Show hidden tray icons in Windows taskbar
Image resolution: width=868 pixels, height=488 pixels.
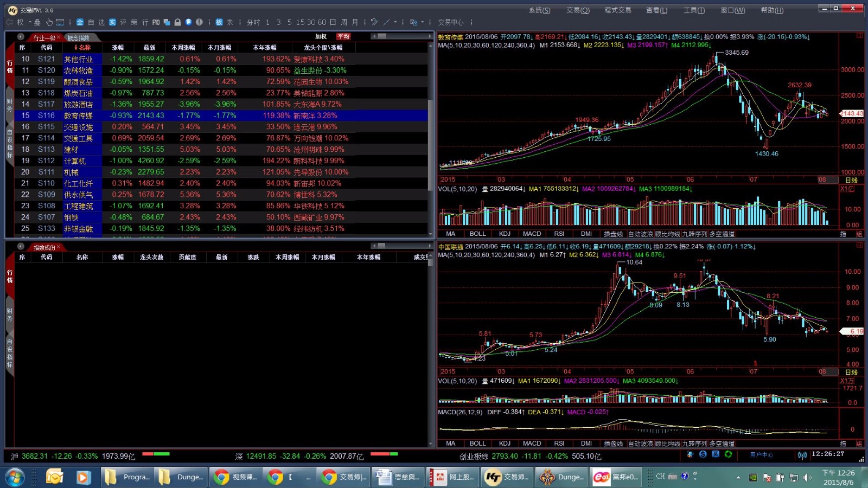[x=738, y=478]
